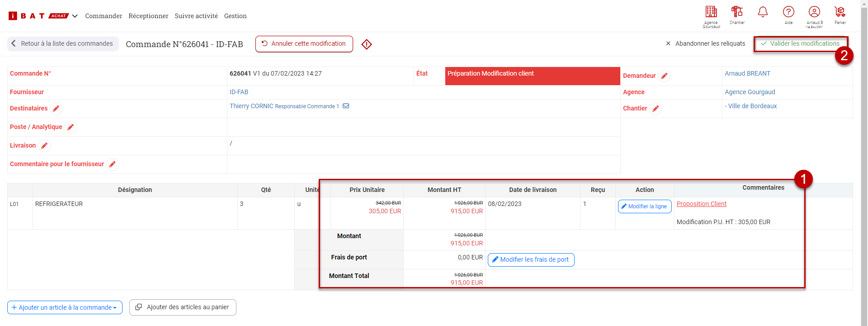This screenshot has width=868, height=326.
Task: Open the Aide help icon
Action: click(x=788, y=12)
